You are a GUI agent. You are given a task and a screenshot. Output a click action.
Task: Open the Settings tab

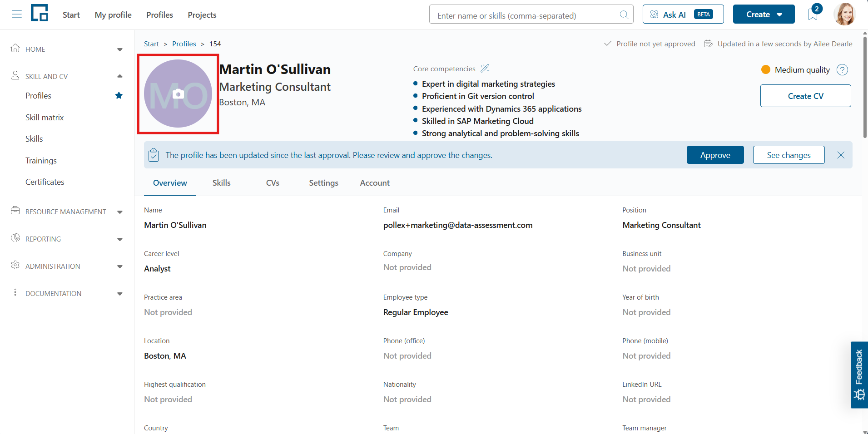323,183
